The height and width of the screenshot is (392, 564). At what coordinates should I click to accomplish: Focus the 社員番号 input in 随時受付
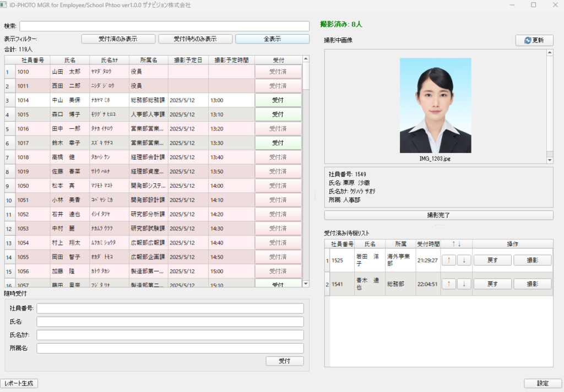point(170,308)
